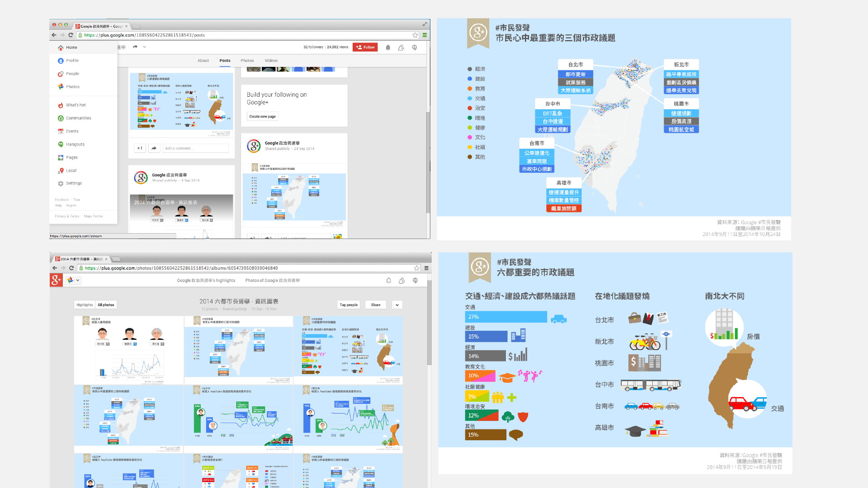
Task: Click the album Share button
Action: point(376,305)
